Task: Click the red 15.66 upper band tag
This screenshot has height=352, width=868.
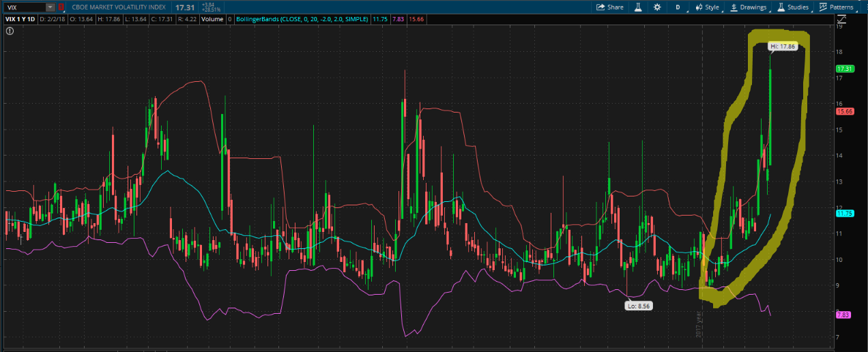Action: click(x=845, y=111)
